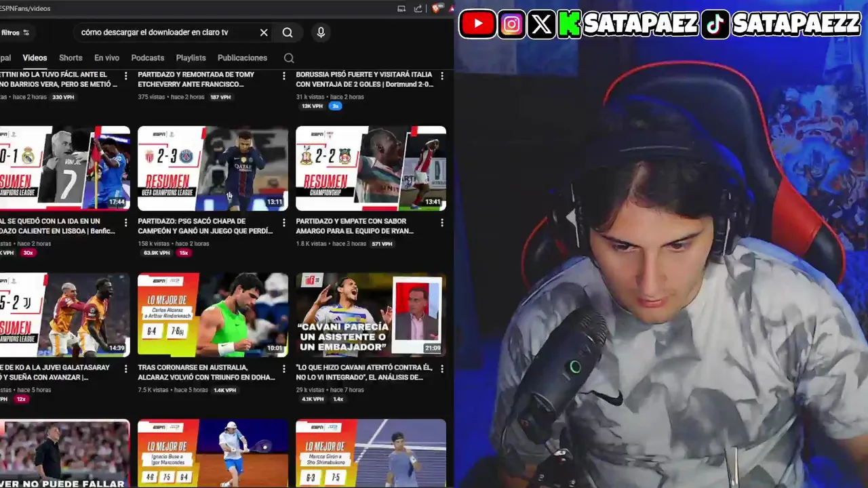Open the Brave Shields lion icon
The height and width of the screenshot is (488, 868).
point(437,8)
